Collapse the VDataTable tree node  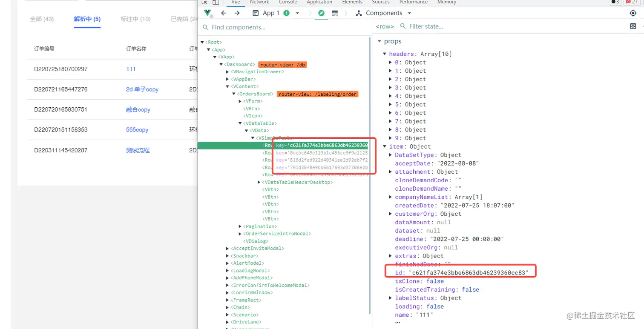tap(240, 123)
